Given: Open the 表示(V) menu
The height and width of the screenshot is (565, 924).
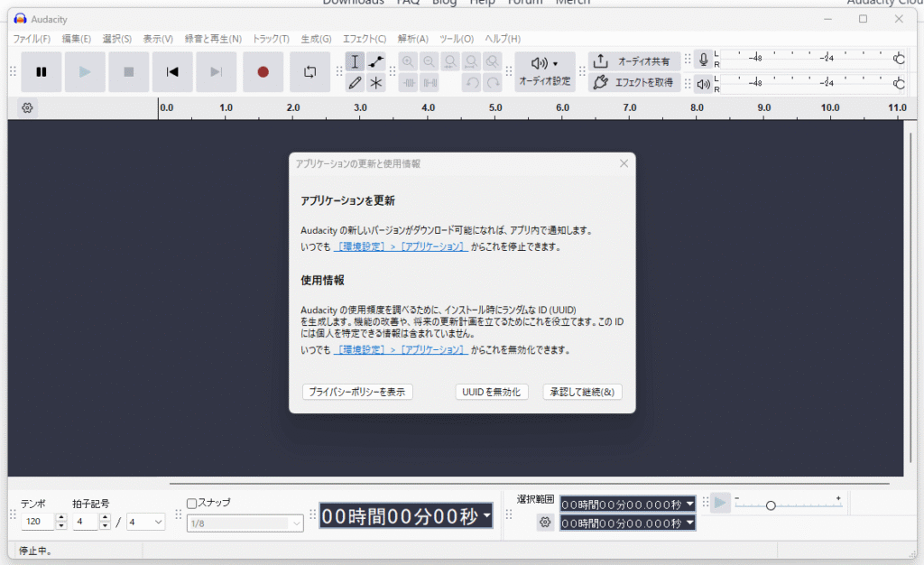Looking at the screenshot, I should (158, 39).
